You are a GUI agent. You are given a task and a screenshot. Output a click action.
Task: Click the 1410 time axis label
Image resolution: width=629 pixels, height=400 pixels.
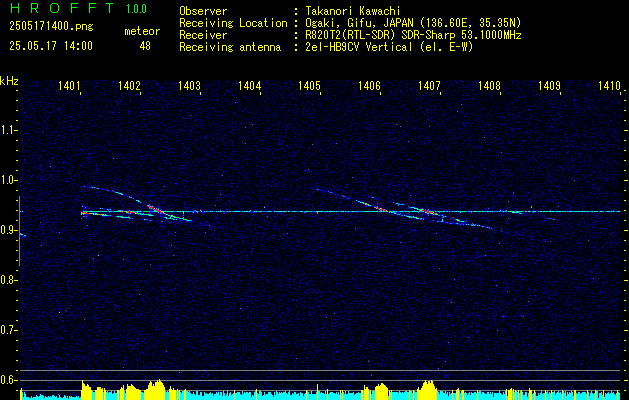click(609, 85)
